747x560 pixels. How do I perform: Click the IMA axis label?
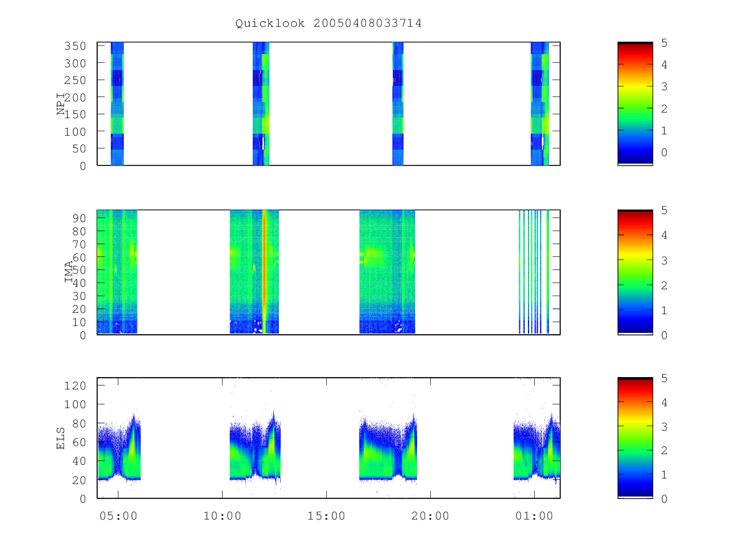pyautogui.click(x=70, y=272)
